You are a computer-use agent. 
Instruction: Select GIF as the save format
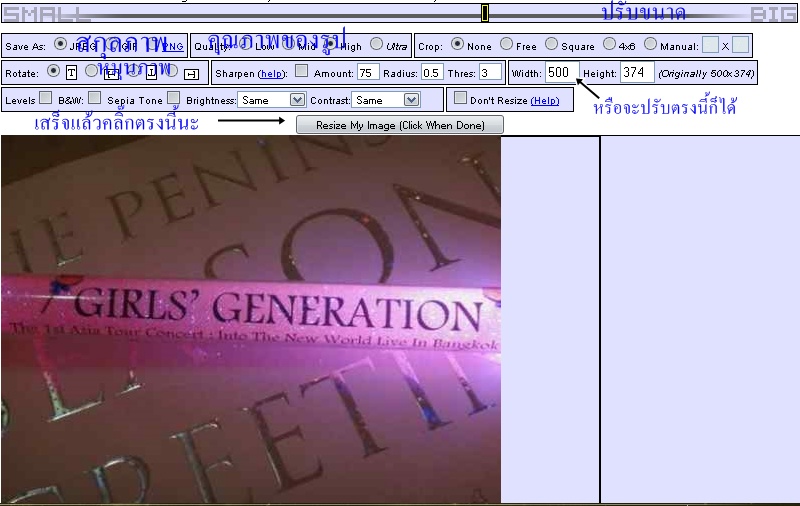(x=113, y=44)
